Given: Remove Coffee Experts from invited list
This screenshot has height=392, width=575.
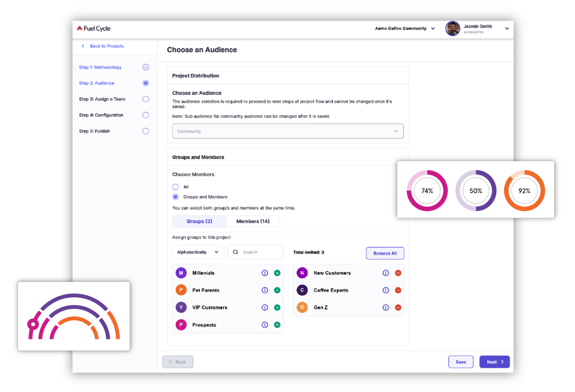Looking at the screenshot, I should (x=398, y=290).
